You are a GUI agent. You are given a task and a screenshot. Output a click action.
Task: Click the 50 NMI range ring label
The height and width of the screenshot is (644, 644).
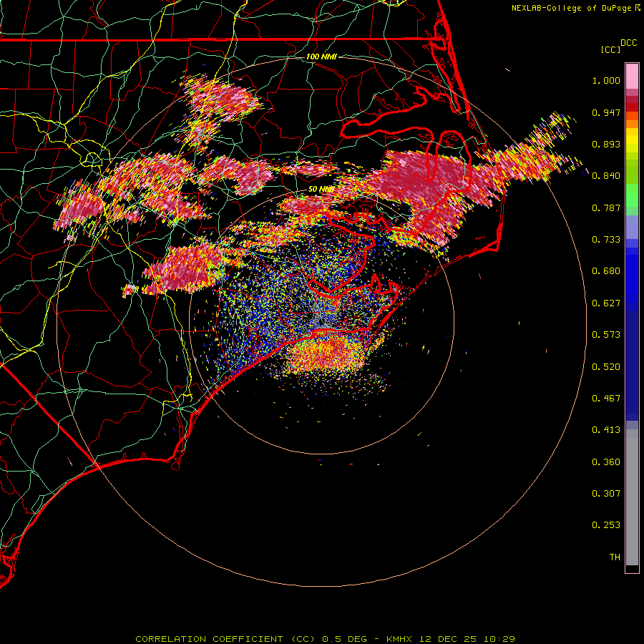click(321, 190)
